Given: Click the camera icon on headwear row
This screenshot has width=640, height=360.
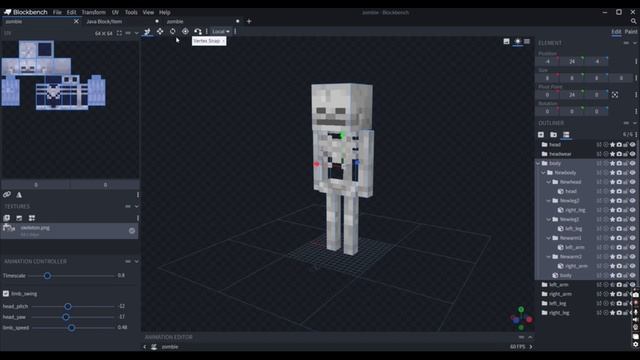Looking at the screenshot, I should tap(619, 154).
